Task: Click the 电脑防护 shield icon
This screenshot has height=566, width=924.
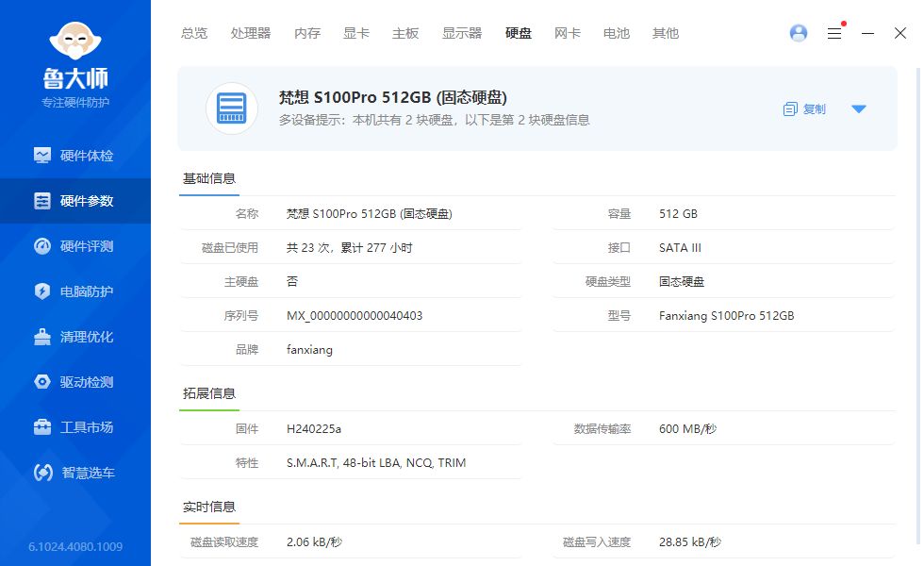Action: [x=42, y=291]
